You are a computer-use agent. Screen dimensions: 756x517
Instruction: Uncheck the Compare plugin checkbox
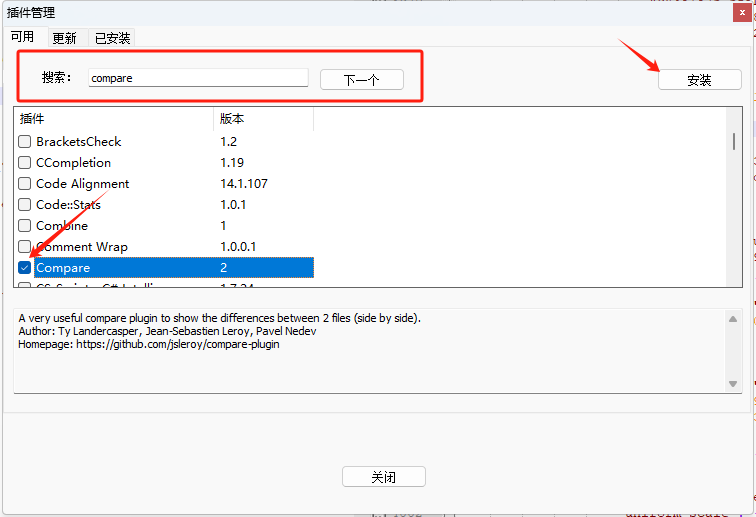pyautogui.click(x=25, y=268)
